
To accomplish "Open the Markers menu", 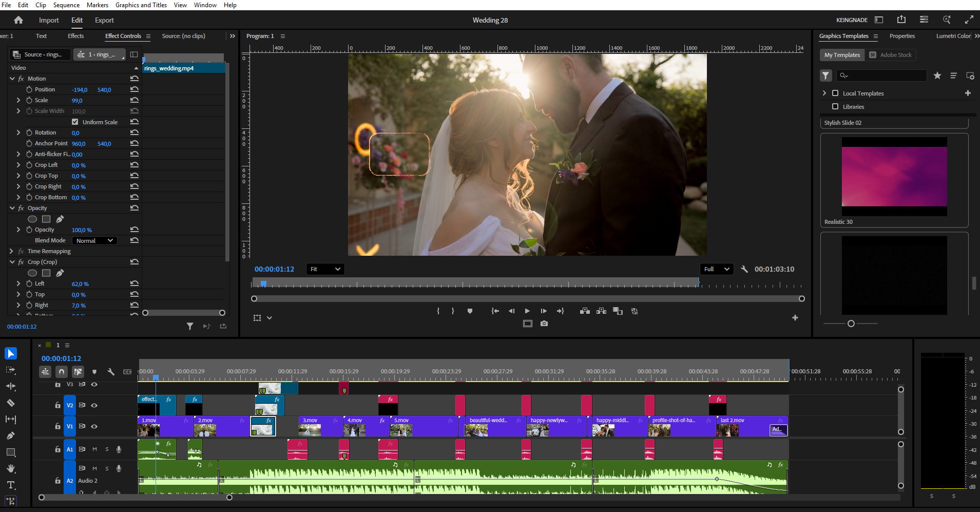I will (x=98, y=5).
